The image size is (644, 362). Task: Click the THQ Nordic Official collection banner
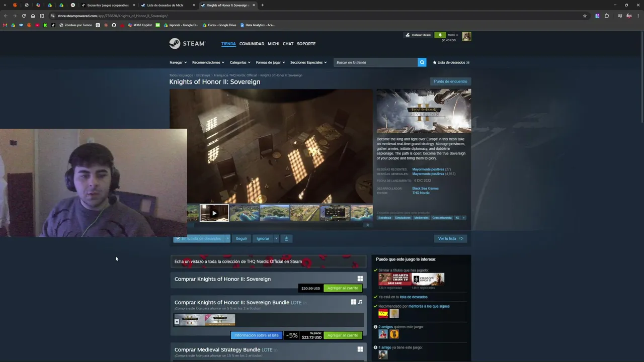268,261
